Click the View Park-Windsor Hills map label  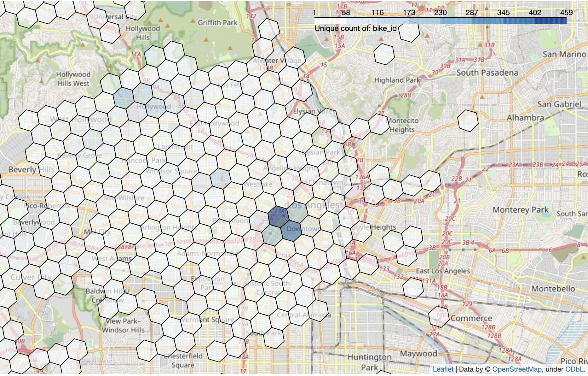(x=123, y=326)
